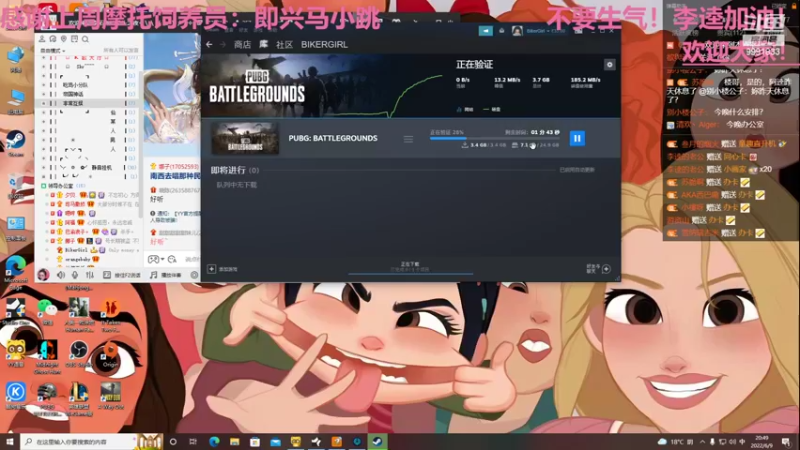
Task: Open Origin desktop shortcut
Action: 110,355
